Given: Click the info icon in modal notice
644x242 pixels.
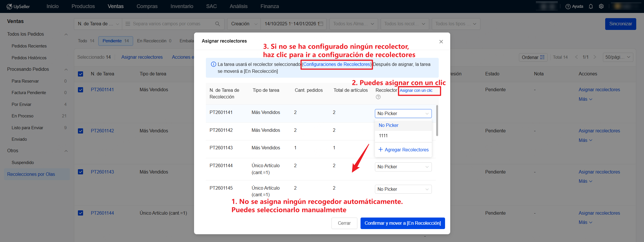Looking at the screenshot, I should click(x=214, y=64).
